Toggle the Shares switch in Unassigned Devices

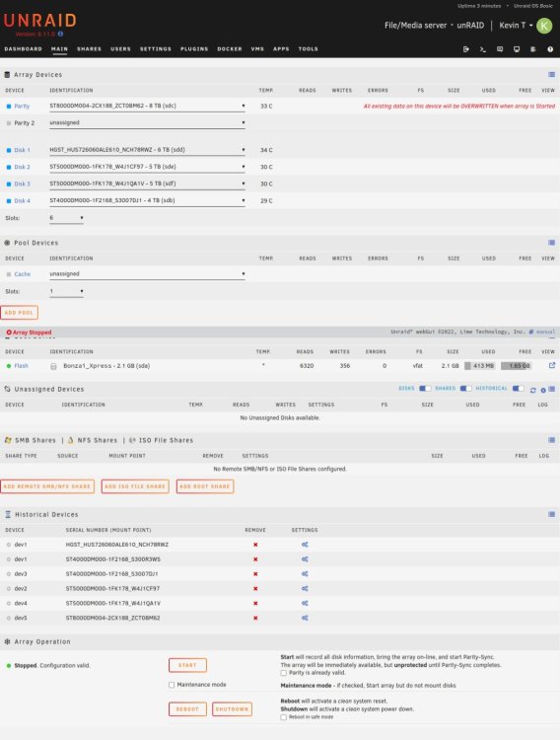coord(466,389)
